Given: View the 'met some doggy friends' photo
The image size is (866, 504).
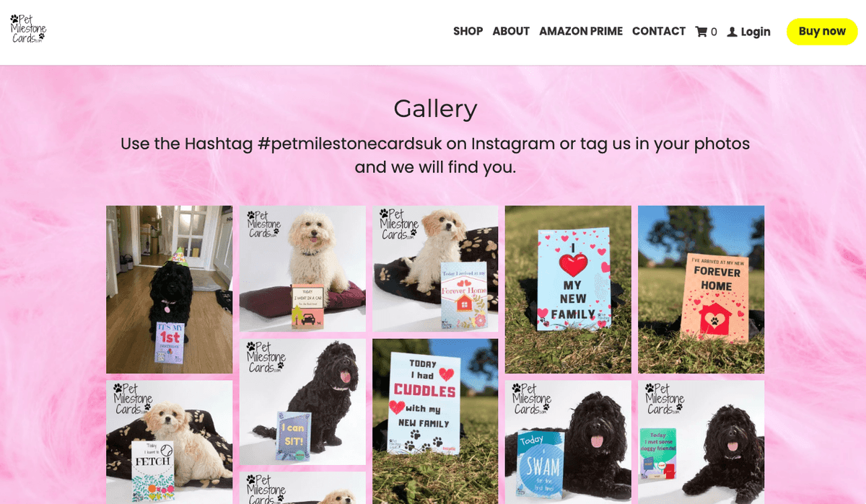Looking at the screenshot, I should (701, 442).
